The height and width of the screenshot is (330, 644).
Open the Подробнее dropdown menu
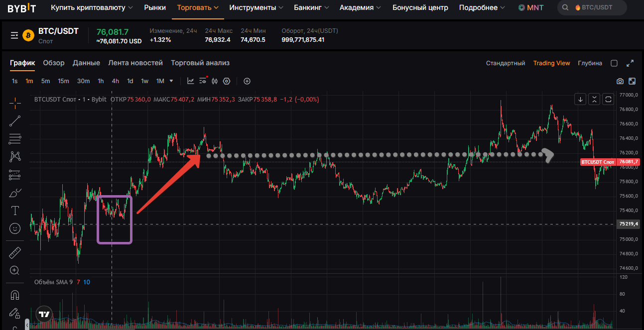coord(482,8)
